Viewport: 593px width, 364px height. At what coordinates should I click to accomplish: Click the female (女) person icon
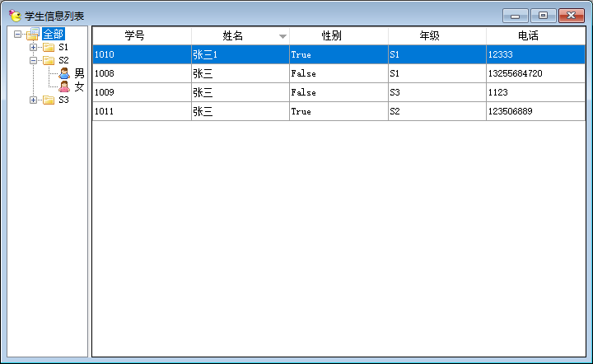click(x=64, y=86)
